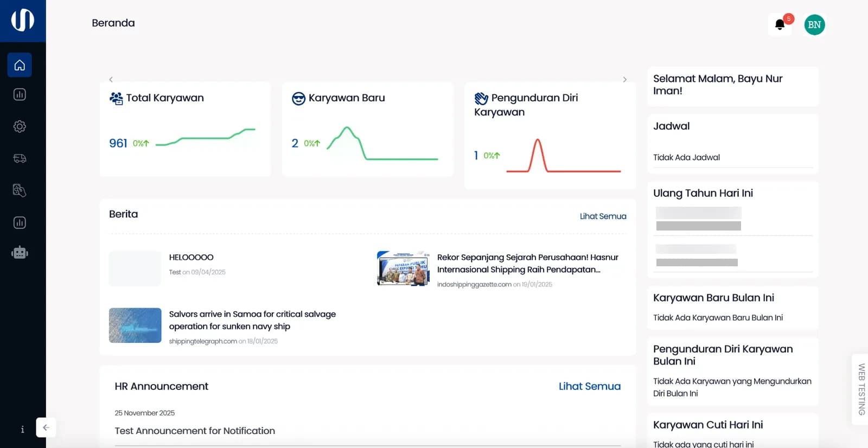Image resolution: width=868 pixels, height=448 pixels.
Task: Open the Home icon in sidebar
Action: point(20,65)
